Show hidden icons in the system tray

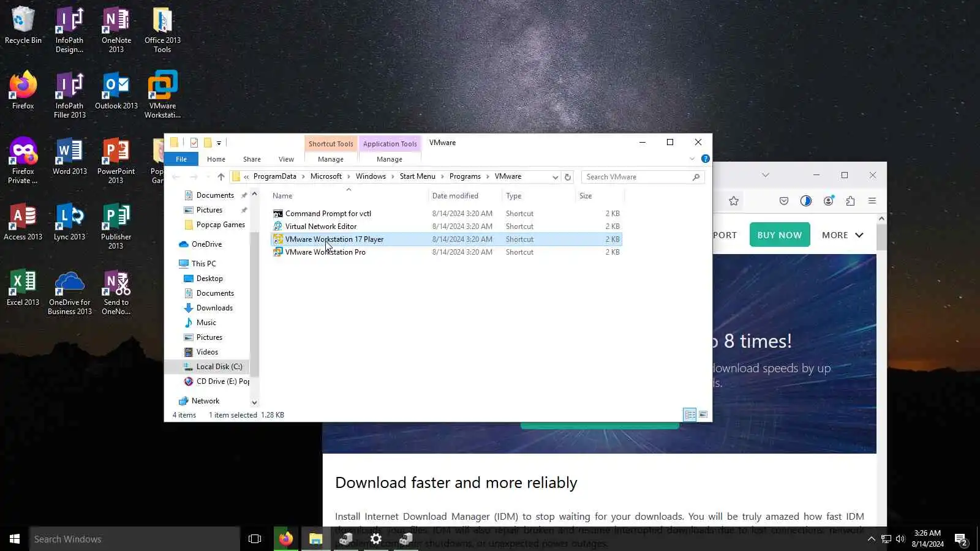pyautogui.click(x=871, y=539)
